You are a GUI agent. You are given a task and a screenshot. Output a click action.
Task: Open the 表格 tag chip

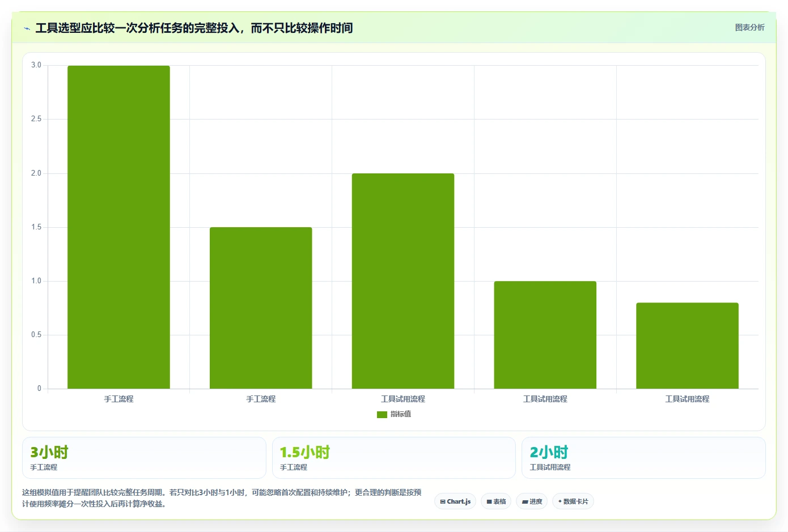point(496,501)
